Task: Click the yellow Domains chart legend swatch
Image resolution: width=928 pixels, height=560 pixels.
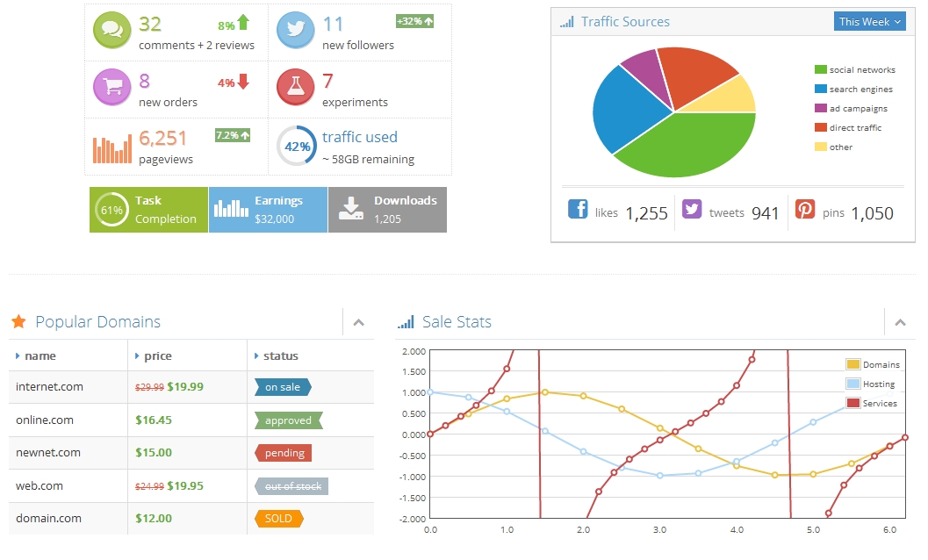Action: point(852,364)
